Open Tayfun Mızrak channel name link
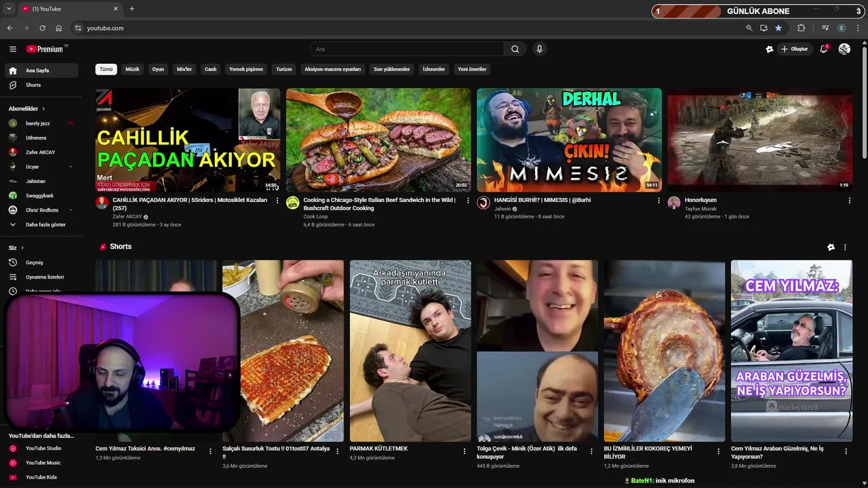This screenshot has height=488, width=868. (701, 209)
